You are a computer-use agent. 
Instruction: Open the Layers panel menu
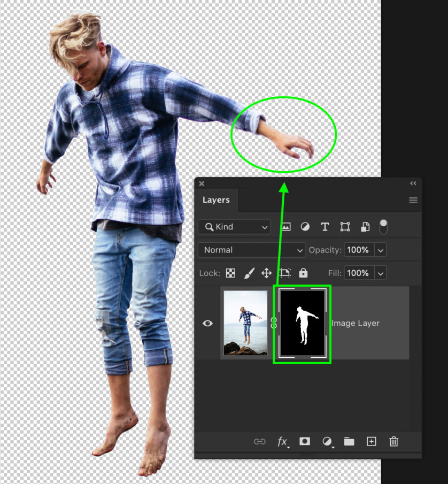413,199
